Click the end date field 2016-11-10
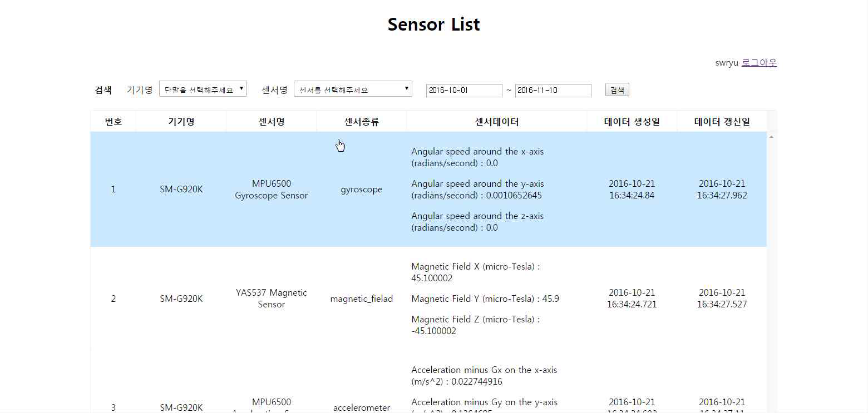Image resolution: width=868 pixels, height=413 pixels. point(553,90)
